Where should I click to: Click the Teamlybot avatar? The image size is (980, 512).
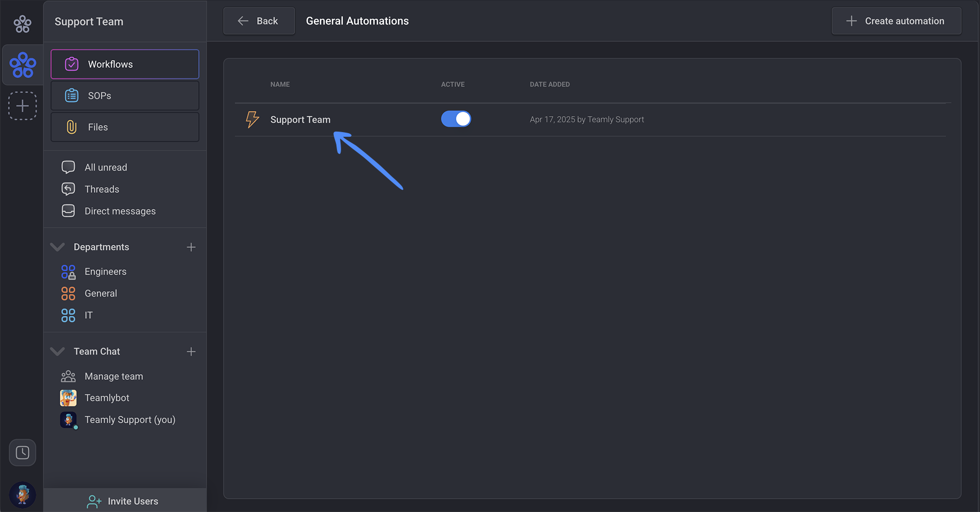click(x=68, y=398)
